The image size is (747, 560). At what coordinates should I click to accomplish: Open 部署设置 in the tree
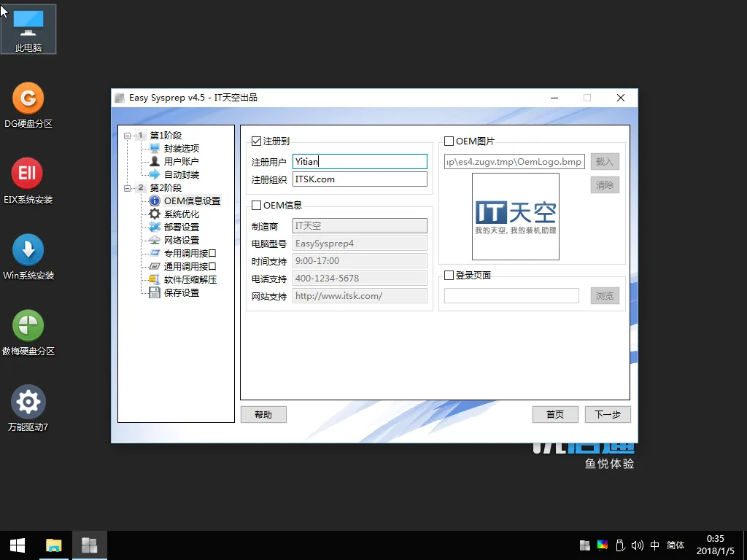[182, 227]
